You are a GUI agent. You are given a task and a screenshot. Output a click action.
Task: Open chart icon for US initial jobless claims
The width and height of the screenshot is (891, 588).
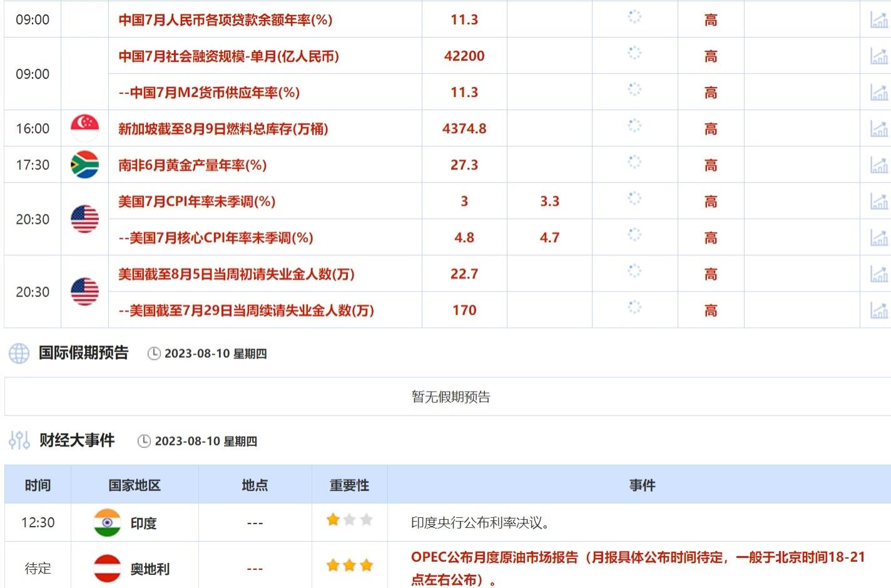878,274
